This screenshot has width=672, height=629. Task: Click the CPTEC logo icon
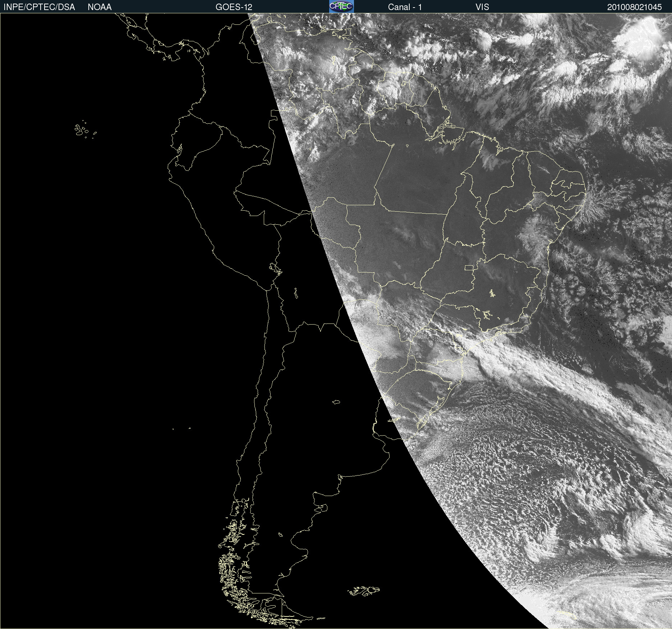341,6
